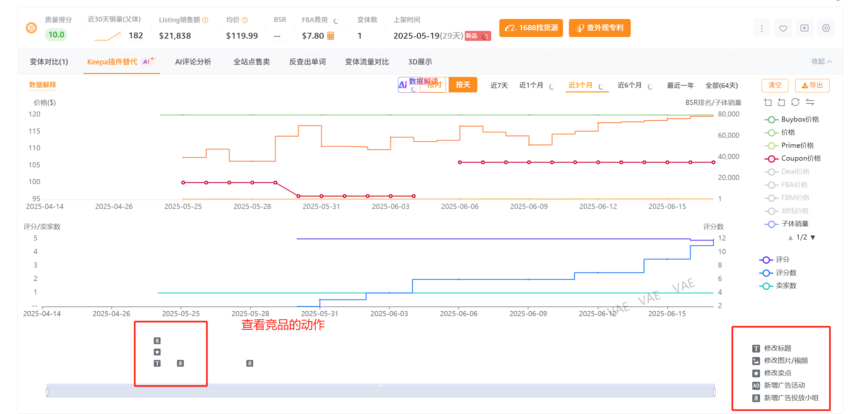Screen dimensions: 868x414
Task: Go to next legend page arrow
Action: coord(813,238)
